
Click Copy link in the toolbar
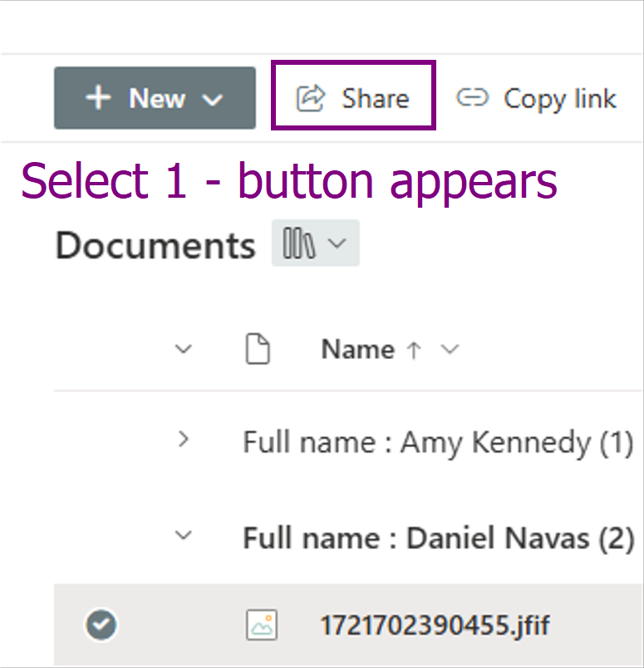[x=537, y=98]
